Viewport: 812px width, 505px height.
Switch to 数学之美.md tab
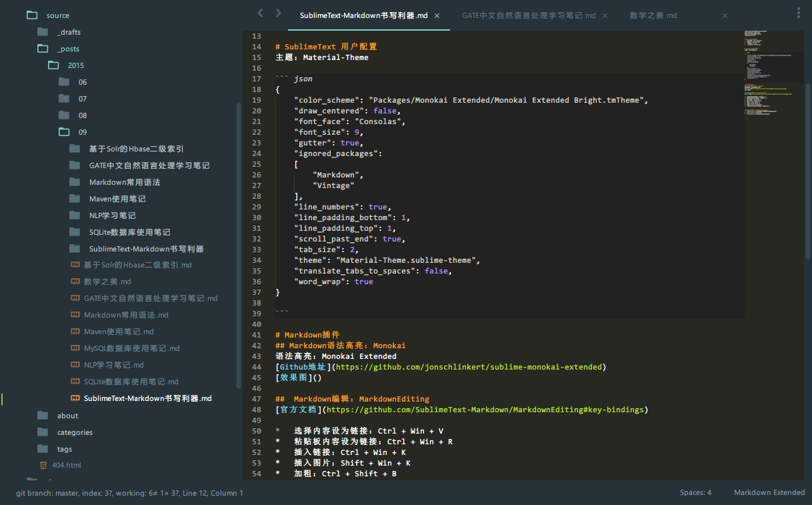(x=653, y=15)
